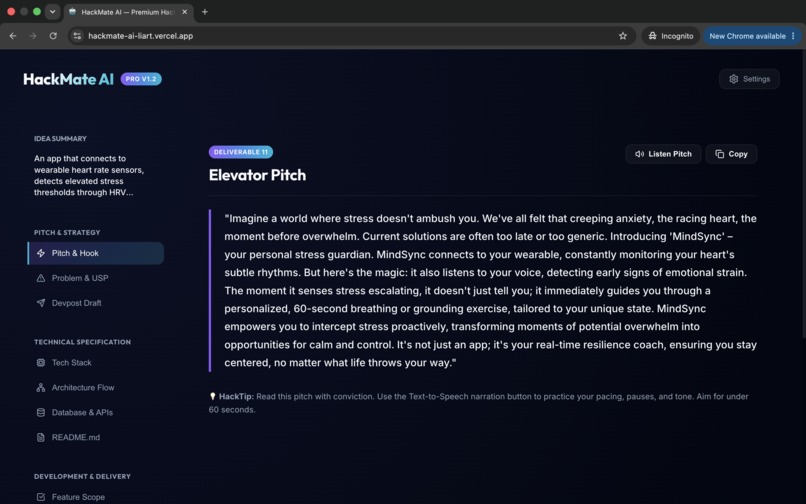Copy the elevator pitch text
806x504 pixels.
click(x=731, y=154)
